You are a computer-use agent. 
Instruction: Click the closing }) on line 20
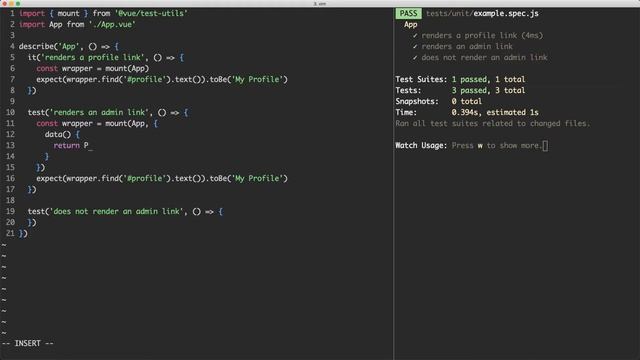click(x=32, y=223)
